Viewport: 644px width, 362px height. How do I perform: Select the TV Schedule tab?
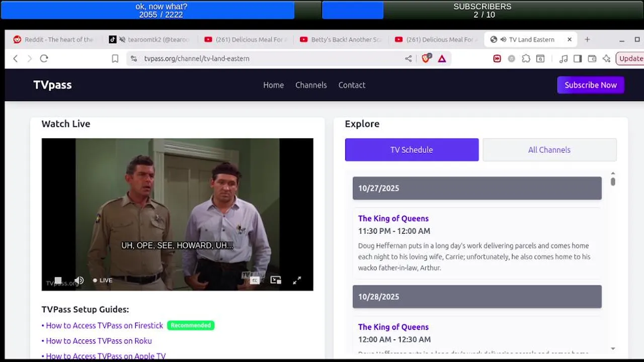[412, 150]
